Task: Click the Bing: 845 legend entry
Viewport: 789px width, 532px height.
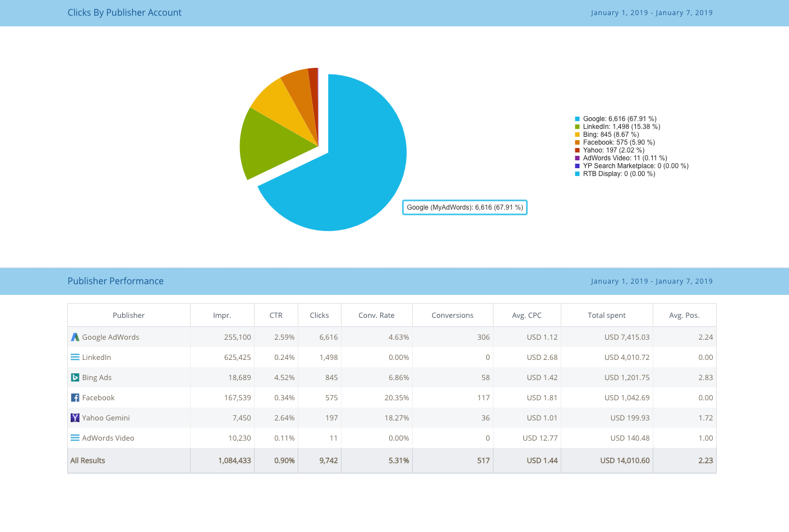Action: coord(611,135)
